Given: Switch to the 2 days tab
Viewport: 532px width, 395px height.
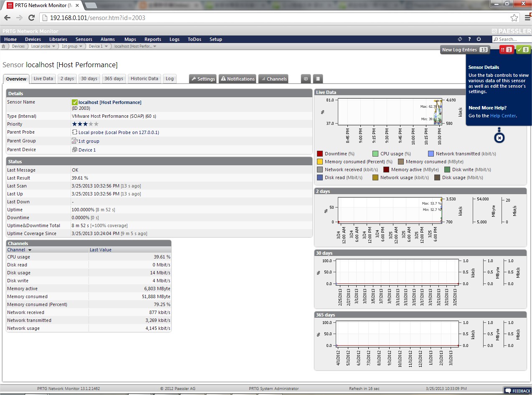Looking at the screenshot, I should (67, 78).
